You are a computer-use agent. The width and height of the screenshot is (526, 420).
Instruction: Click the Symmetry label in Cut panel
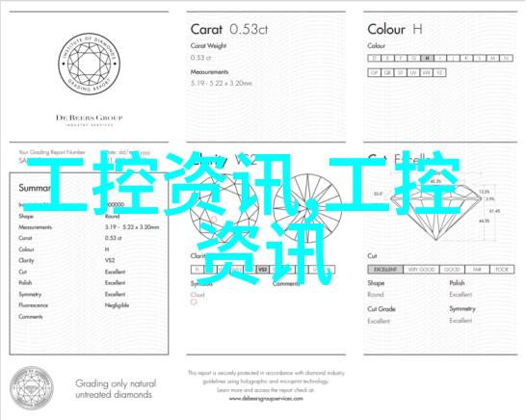pos(462,308)
